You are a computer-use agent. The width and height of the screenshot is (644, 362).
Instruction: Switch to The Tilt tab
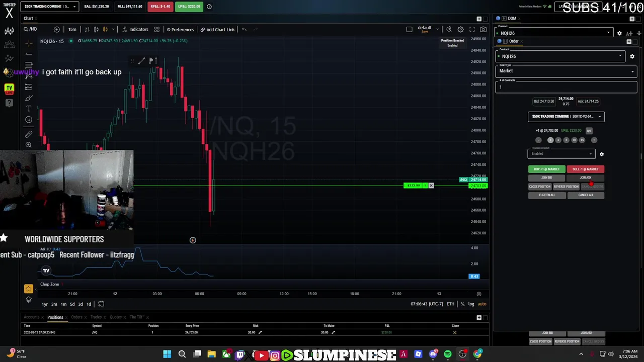[137, 317]
